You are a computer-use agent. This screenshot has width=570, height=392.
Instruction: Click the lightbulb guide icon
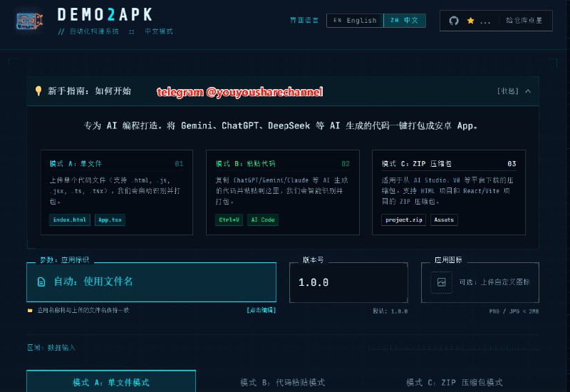click(x=38, y=91)
